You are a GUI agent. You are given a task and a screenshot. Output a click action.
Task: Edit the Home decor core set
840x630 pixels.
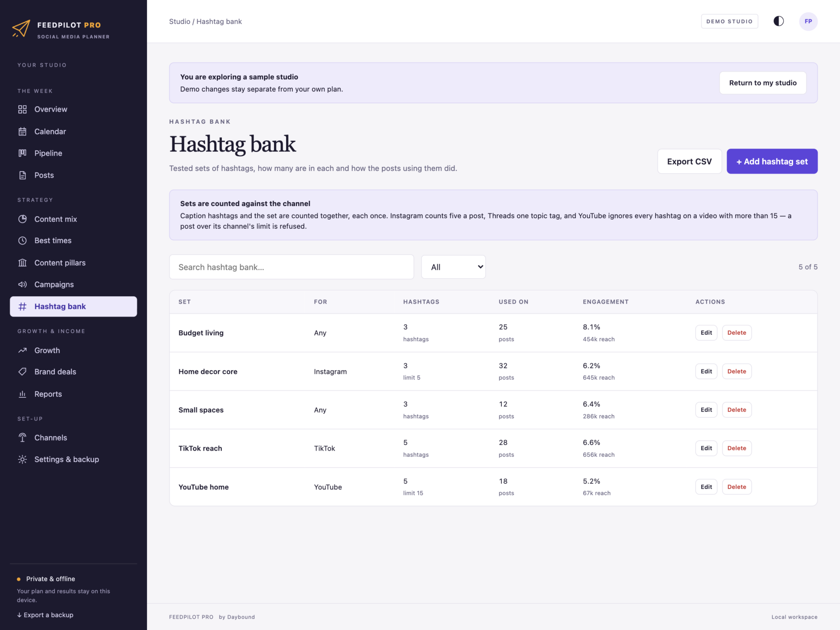706,371
